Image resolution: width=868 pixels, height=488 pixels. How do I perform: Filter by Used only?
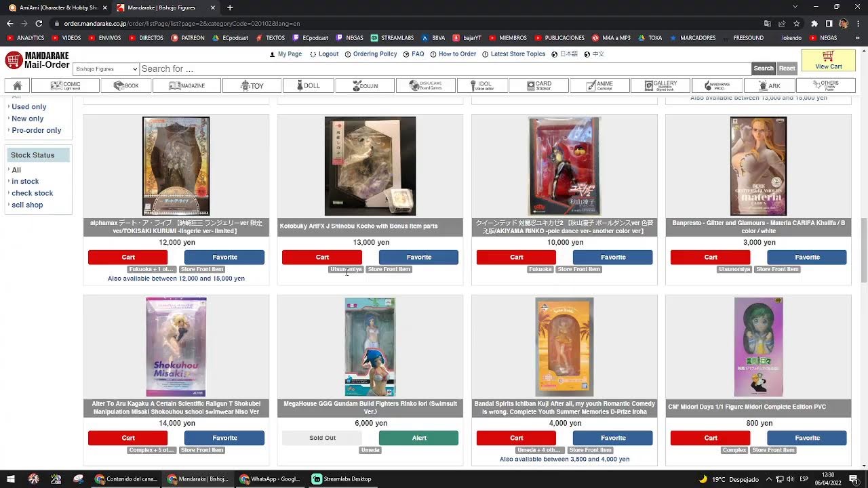[29, 106]
